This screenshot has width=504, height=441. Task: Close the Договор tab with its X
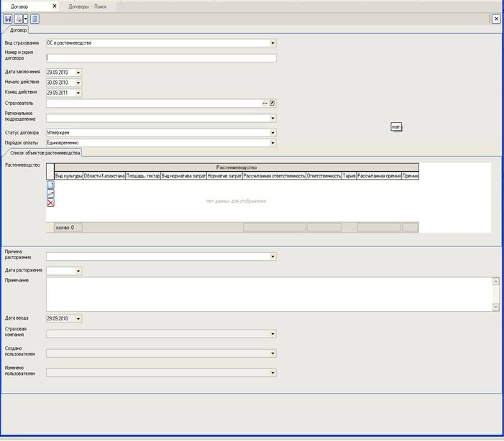[55, 6]
